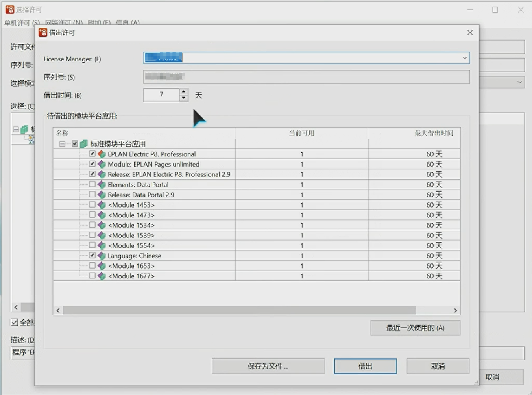Click the EPLAN Electric P8. Professional module icon

(102, 154)
